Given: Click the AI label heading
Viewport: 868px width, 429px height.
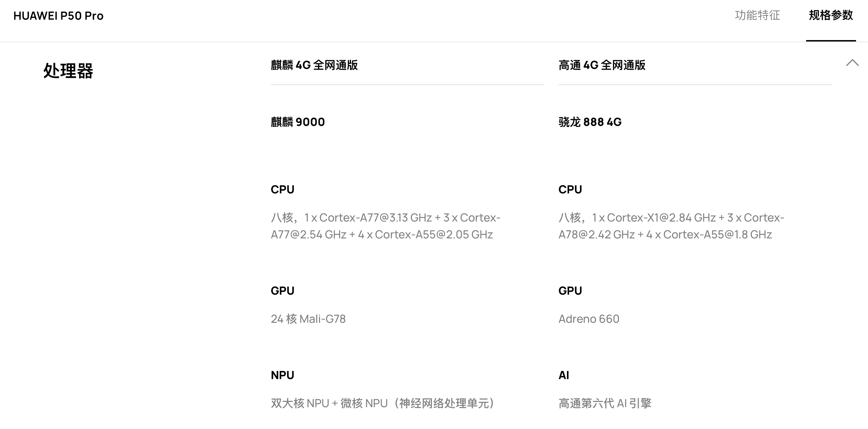Looking at the screenshot, I should point(563,375).
